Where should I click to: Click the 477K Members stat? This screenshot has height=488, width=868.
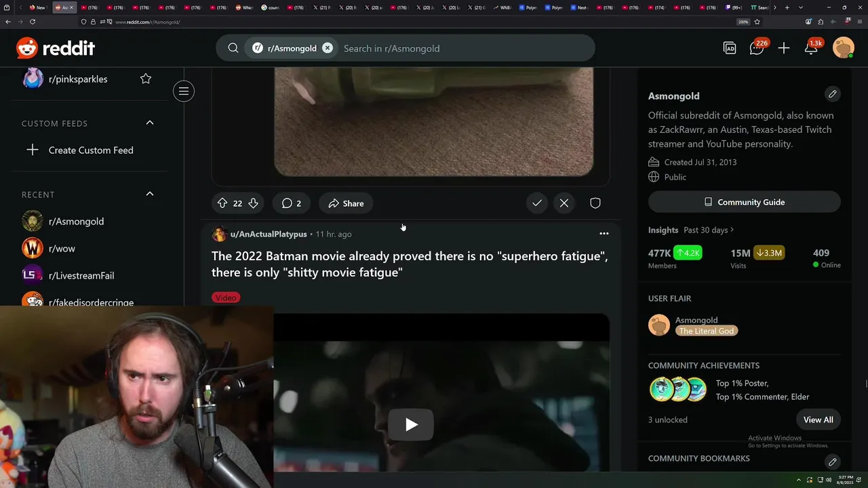(675, 258)
